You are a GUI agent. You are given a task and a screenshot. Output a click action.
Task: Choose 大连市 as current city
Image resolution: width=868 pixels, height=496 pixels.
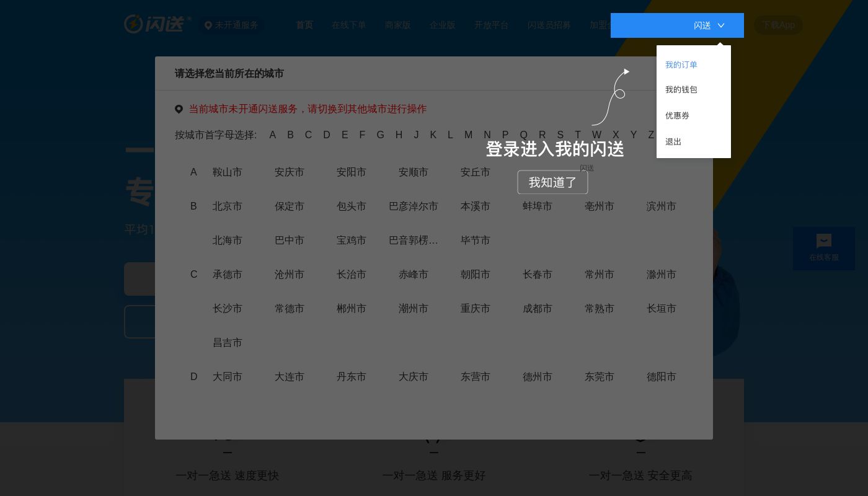(x=290, y=377)
